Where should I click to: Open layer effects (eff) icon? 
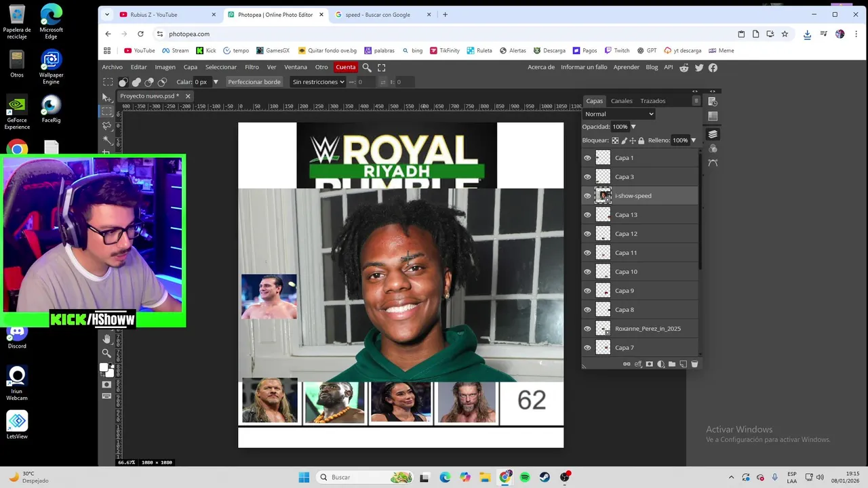tap(638, 364)
